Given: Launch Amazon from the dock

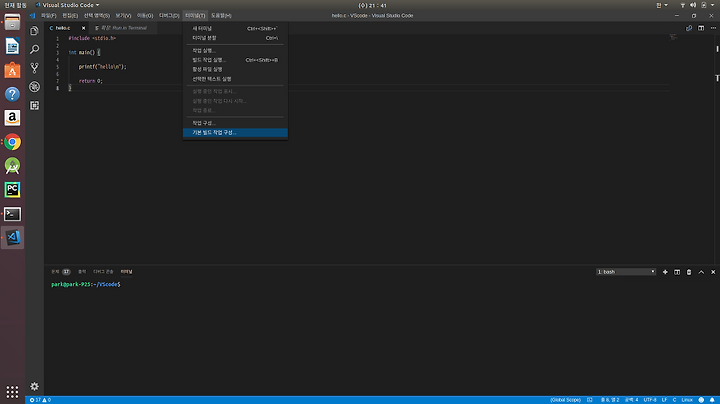Looking at the screenshot, I should click(12, 118).
